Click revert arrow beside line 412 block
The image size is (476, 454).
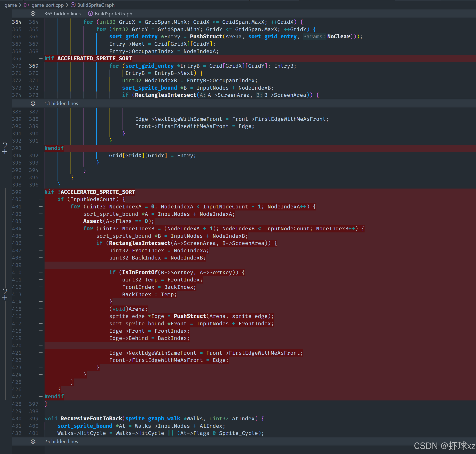click(x=5, y=291)
